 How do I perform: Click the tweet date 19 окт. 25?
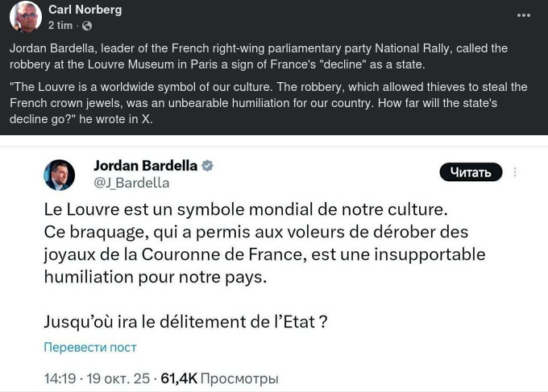[119, 378]
